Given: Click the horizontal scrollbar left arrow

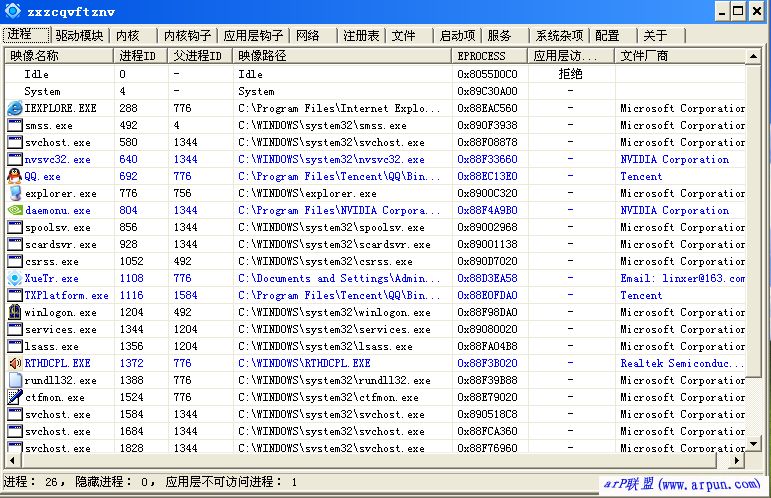Looking at the screenshot, I should coord(12,461).
